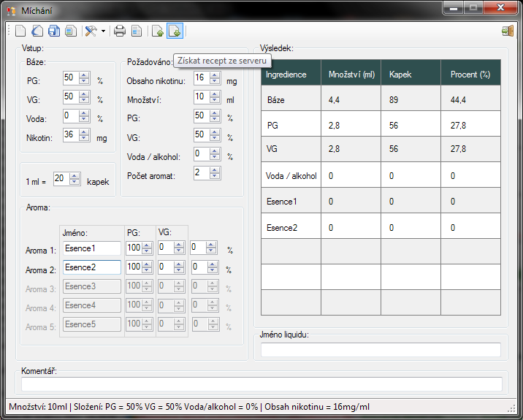Expand the tools dropdown arrow
The image size is (523, 420).
[x=103, y=31]
